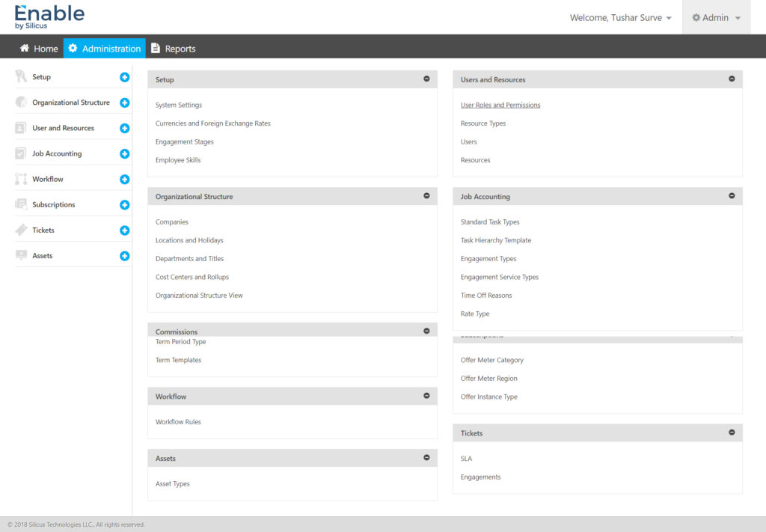Viewport: 766px width, 532px height.
Task: Click the Admin gear icon at top right
Action: pyautogui.click(x=696, y=18)
